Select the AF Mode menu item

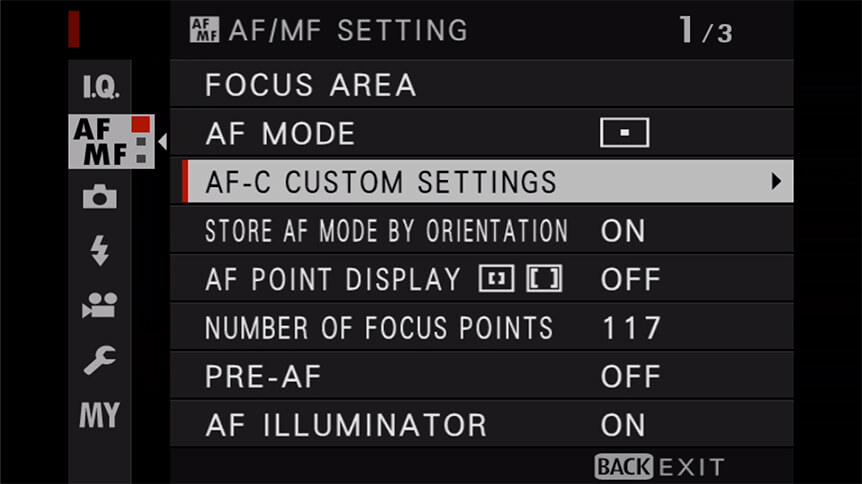tap(280, 133)
